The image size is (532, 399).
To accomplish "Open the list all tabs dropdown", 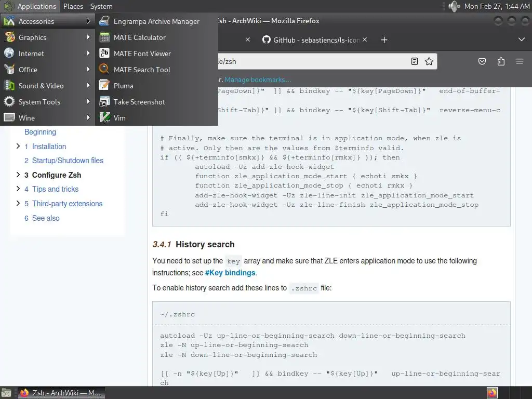I will click(522, 39).
